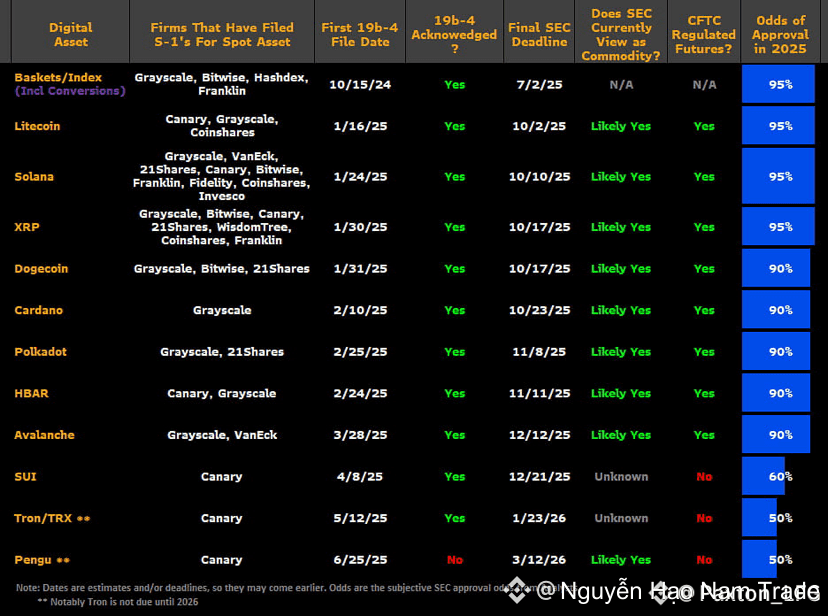Select the "Tron/TRX **" asset name
828x616 pixels.
52,518
